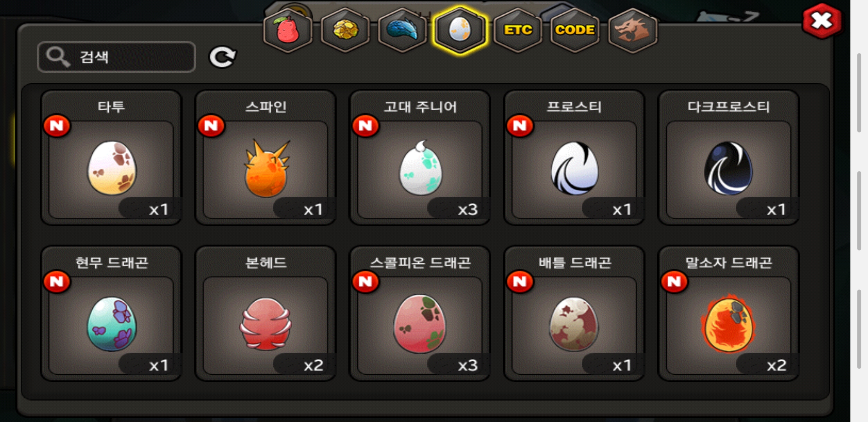Open the gold nugget category tab
868x422 pixels.
(x=345, y=30)
